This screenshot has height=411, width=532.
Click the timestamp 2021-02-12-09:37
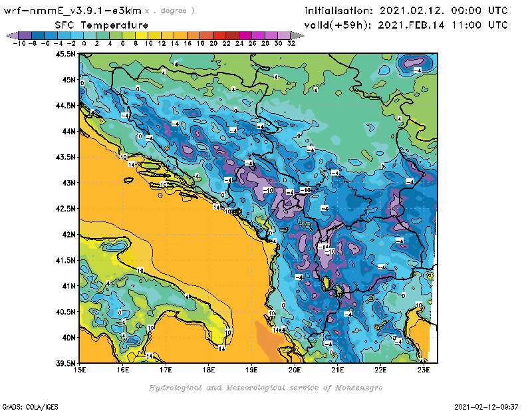click(x=486, y=407)
